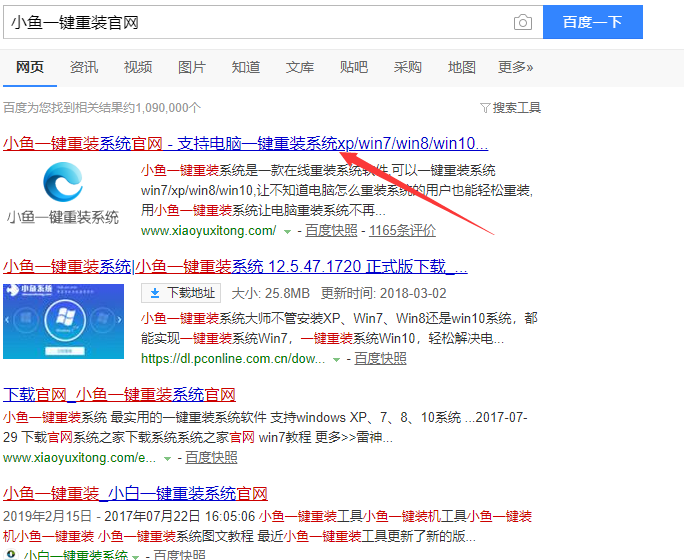Expand the arrow after dl.pconline.com.cn URL

point(336,360)
